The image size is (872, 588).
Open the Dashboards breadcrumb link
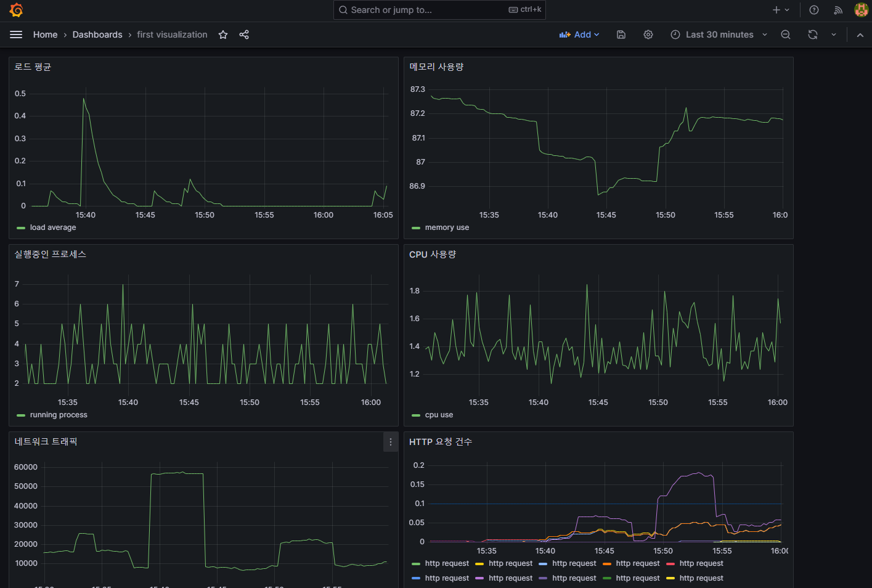pyautogui.click(x=97, y=35)
